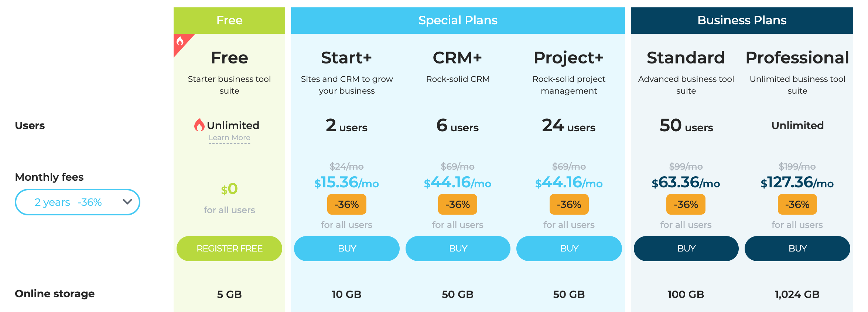Buy the Standard plan
The image size is (868, 312).
pyautogui.click(x=686, y=249)
